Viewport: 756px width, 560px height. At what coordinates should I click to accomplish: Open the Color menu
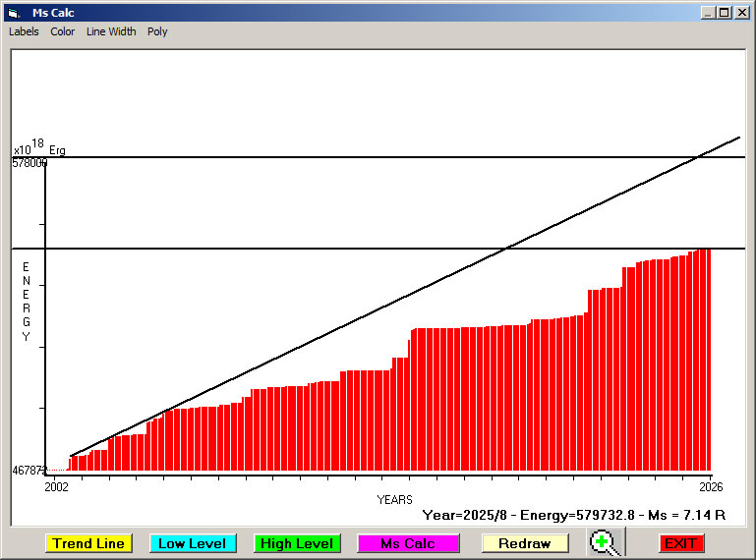63,31
